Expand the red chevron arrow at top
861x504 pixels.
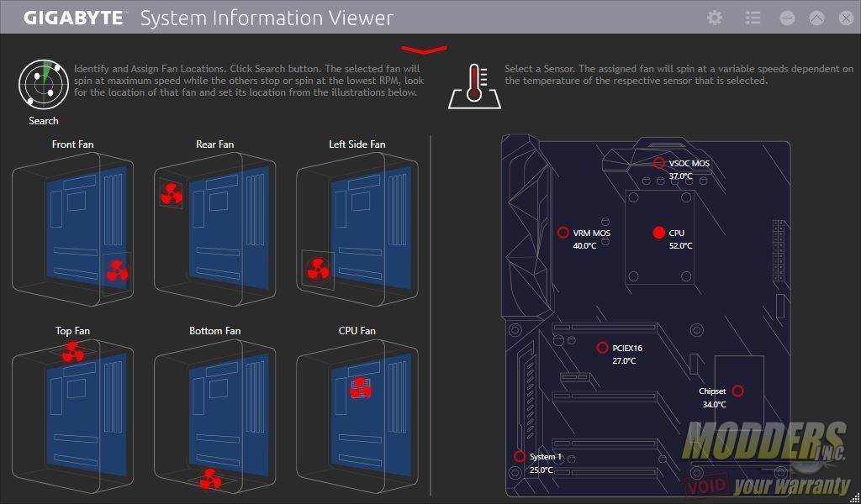tap(424, 50)
